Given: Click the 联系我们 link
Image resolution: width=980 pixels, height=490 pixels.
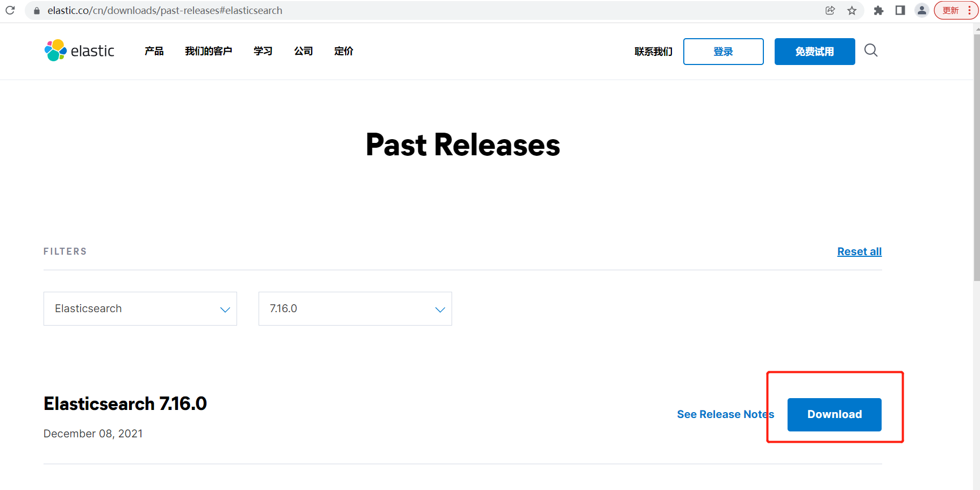Looking at the screenshot, I should (x=653, y=52).
